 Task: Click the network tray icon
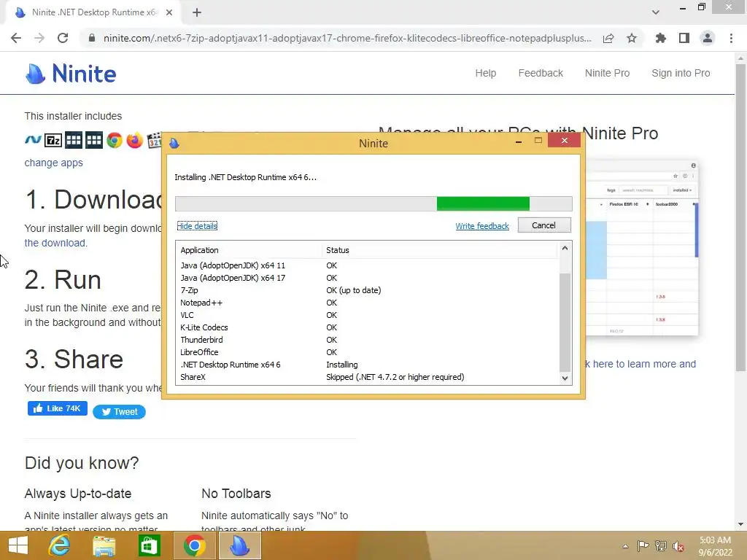coord(661,546)
